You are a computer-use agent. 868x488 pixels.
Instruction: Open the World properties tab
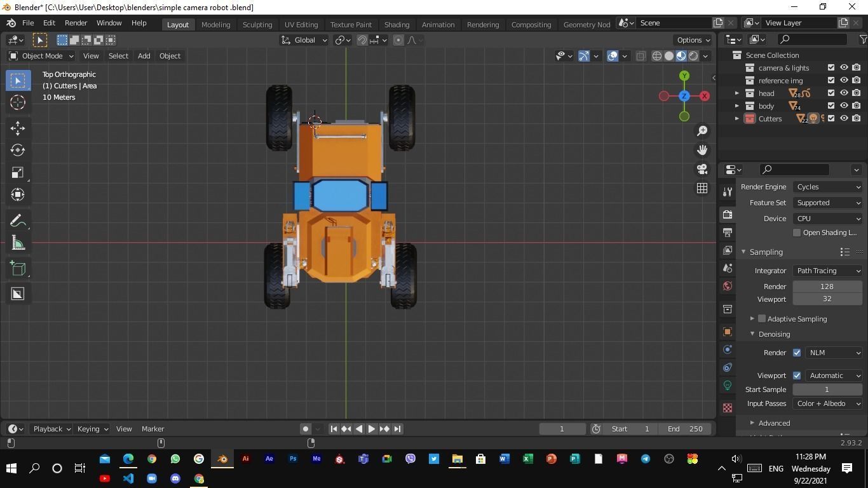[728, 286]
